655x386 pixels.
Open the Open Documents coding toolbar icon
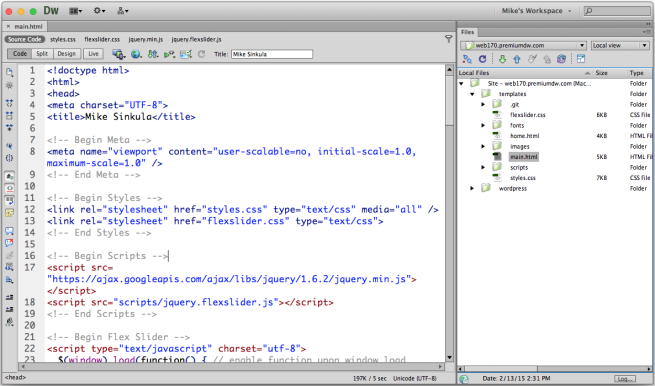click(9, 72)
